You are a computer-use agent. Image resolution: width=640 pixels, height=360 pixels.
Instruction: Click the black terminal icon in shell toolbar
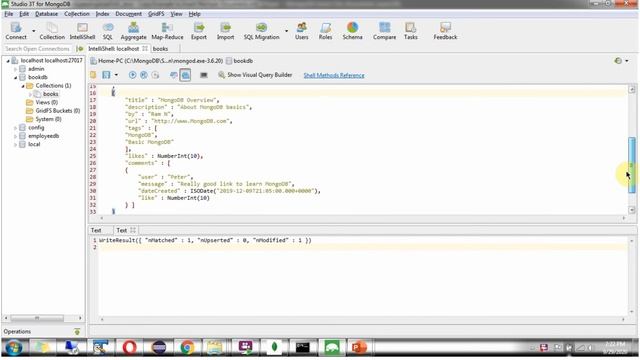click(x=204, y=75)
